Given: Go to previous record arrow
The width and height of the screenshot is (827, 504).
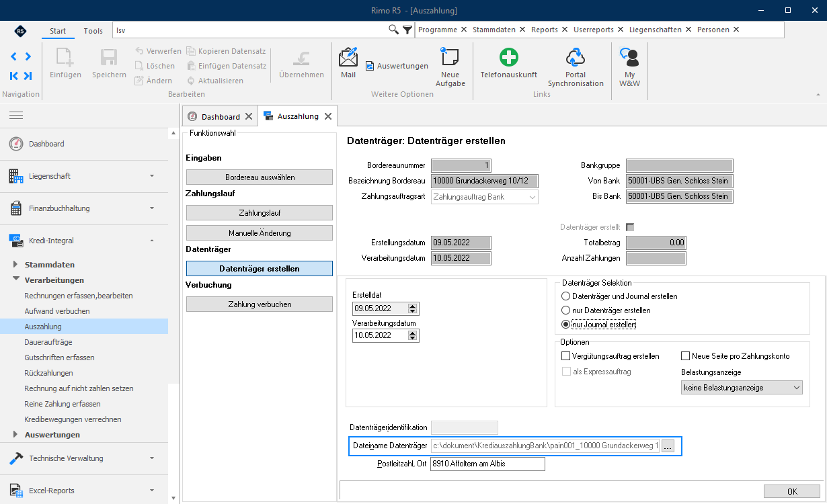Looking at the screenshot, I should click(x=14, y=57).
